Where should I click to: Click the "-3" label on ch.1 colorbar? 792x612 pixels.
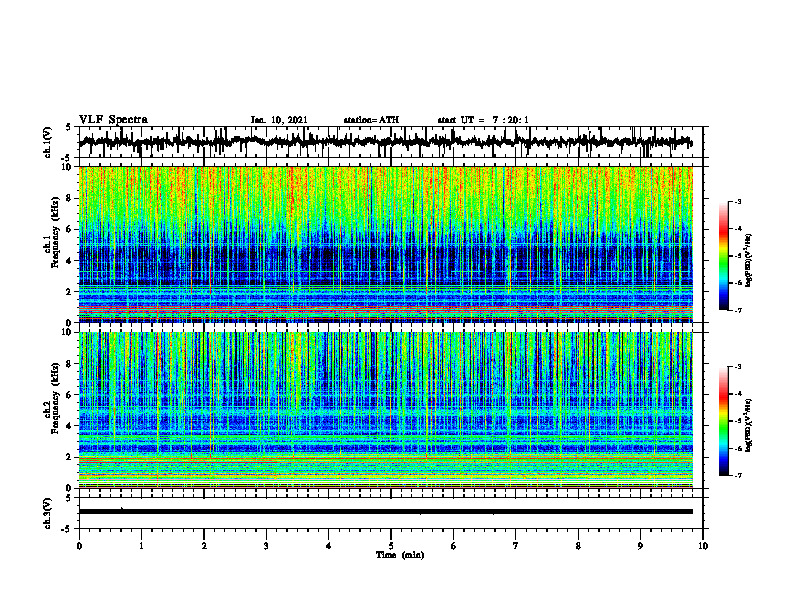click(x=738, y=202)
